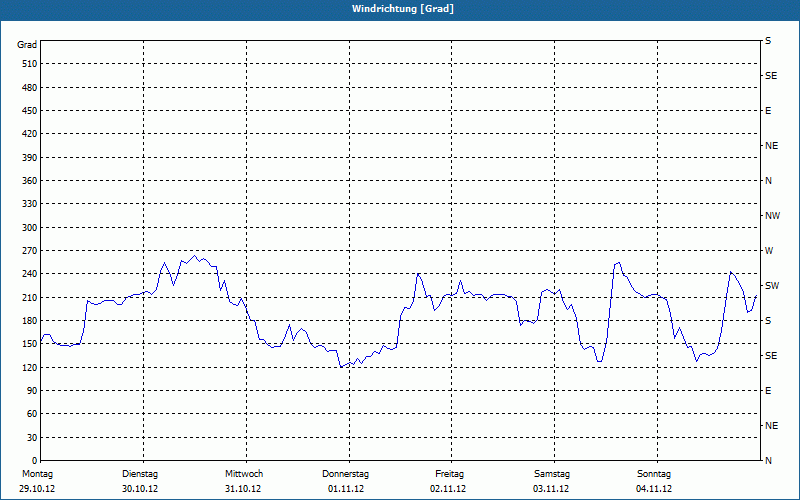The image size is (800, 500).
Task: Select the '210' y-axis value
Action: (x=29, y=297)
